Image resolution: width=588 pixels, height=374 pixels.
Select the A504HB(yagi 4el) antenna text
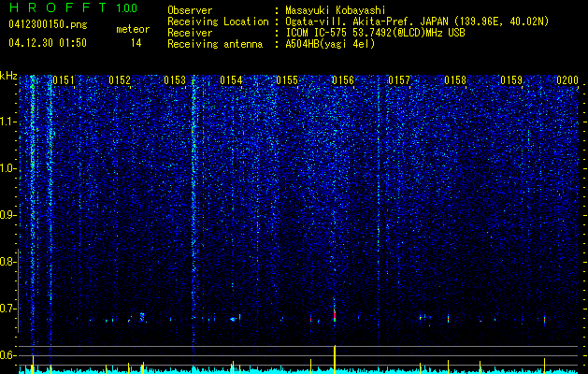tap(330, 44)
